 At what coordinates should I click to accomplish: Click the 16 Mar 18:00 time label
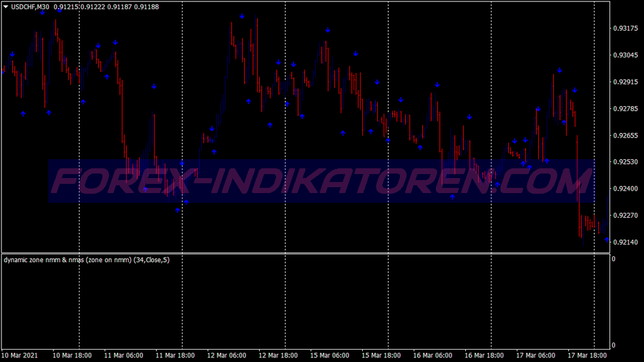pos(484,355)
